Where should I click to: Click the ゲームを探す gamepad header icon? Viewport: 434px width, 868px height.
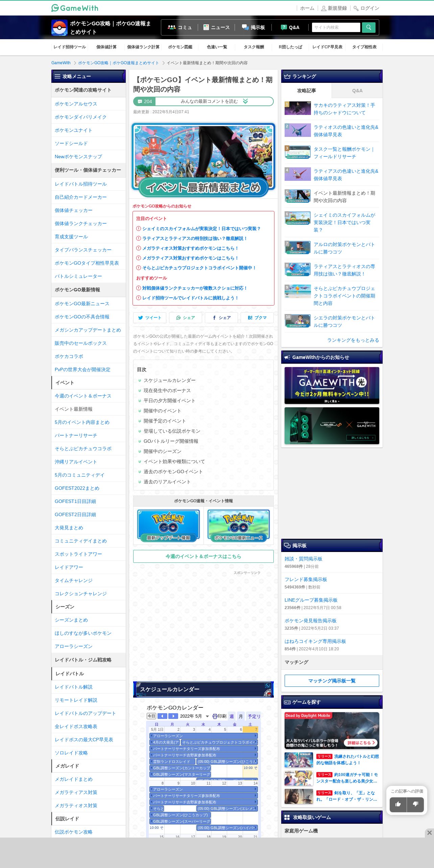[287, 702]
